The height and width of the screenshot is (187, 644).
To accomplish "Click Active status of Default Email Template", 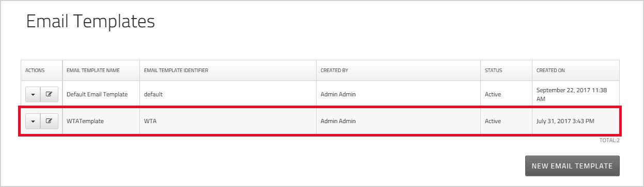I will pyautogui.click(x=493, y=94).
